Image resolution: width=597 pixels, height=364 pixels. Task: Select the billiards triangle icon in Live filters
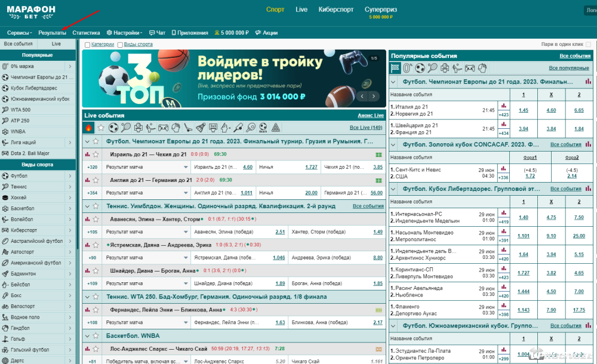pyautogui.click(x=275, y=128)
